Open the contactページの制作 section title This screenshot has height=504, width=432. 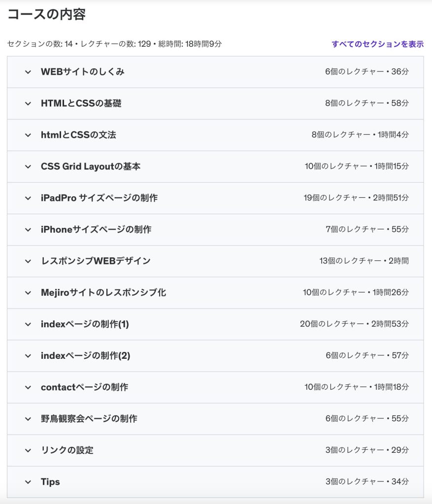84,387
